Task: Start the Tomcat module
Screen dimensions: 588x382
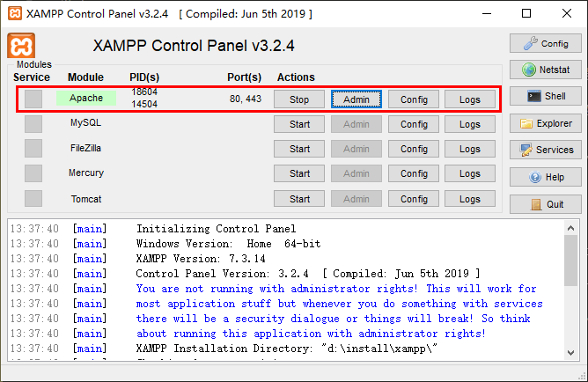Action: click(299, 199)
